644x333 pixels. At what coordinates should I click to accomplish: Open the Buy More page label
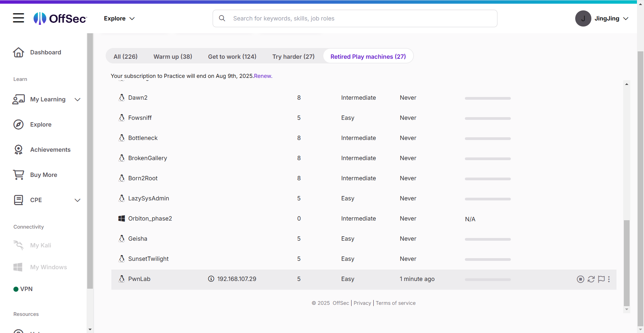point(44,175)
